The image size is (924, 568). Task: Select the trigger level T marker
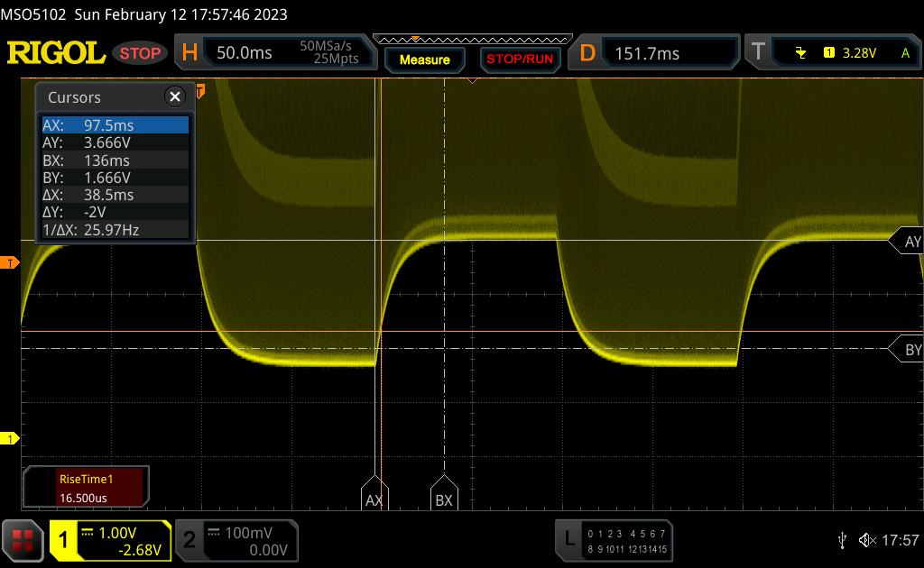pyautogui.click(x=9, y=263)
